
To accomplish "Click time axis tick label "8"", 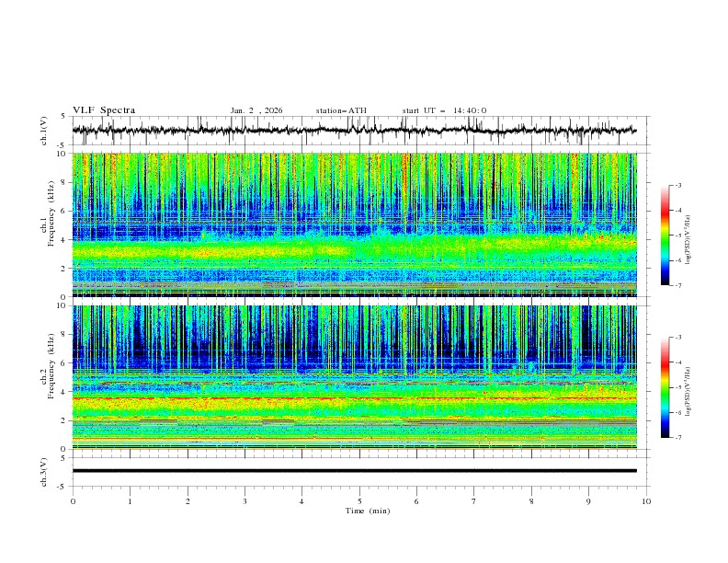I will 531,501.
